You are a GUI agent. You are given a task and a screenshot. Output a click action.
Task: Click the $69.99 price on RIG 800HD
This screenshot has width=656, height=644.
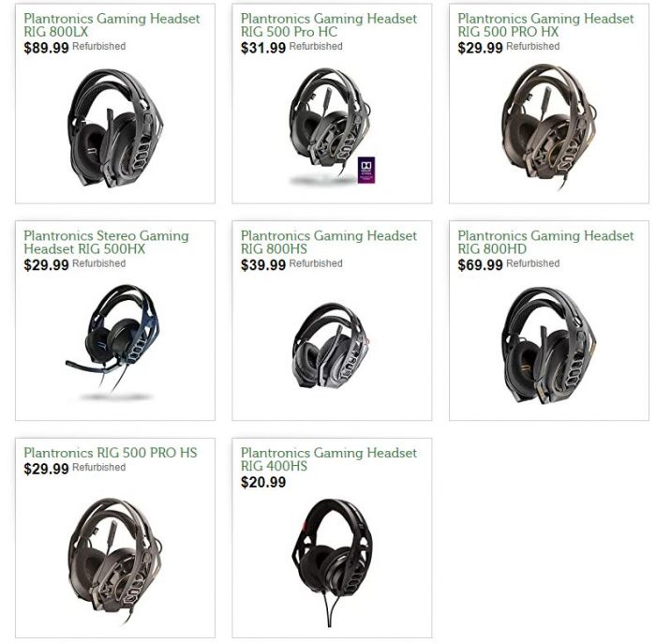click(x=480, y=265)
